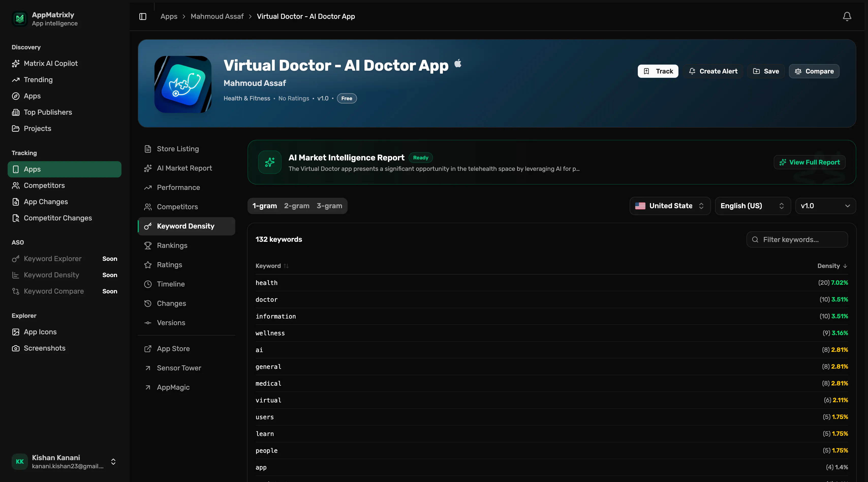Image resolution: width=868 pixels, height=482 pixels.
Task: Open the United State country dropdown
Action: [x=670, y=206]
